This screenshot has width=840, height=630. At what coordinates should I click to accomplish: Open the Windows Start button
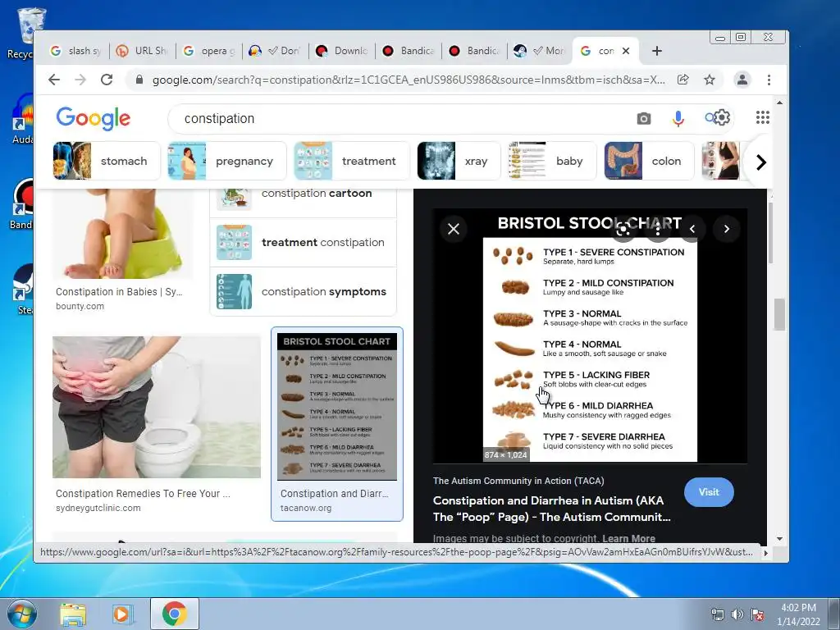tap(21, 614)
